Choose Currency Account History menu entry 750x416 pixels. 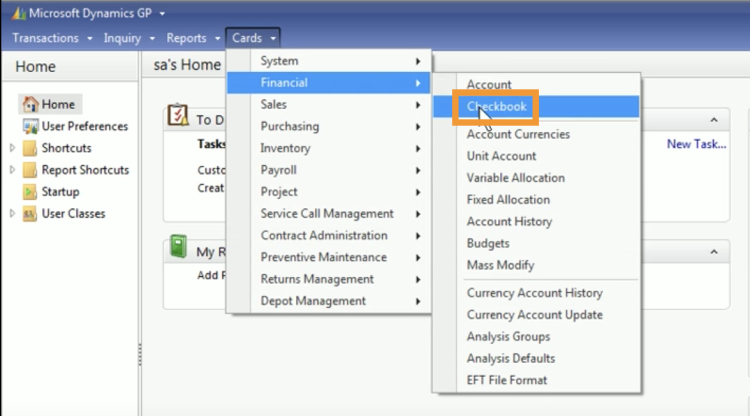pyautogui.click(x=536, y=293)
